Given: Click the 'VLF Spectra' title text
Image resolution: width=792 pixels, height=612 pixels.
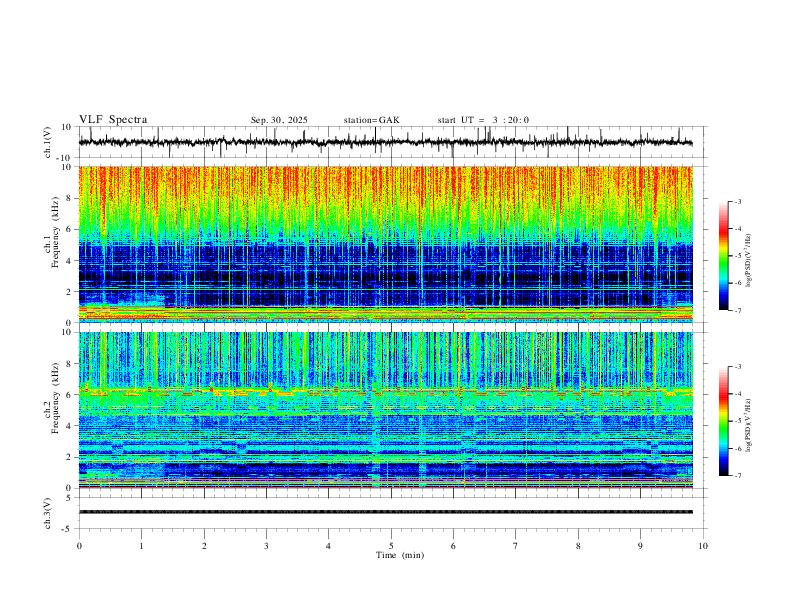Looking at the screenshot, I should point(113,120).
